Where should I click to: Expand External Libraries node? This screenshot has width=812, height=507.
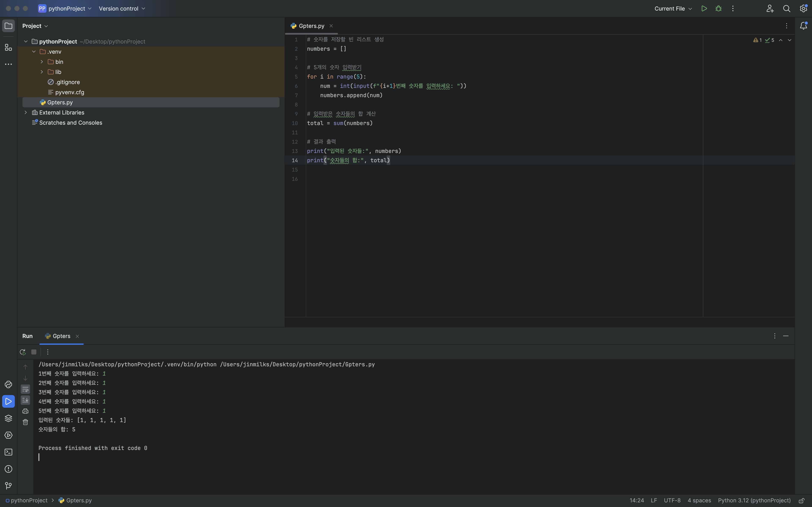tap(26, 113)
